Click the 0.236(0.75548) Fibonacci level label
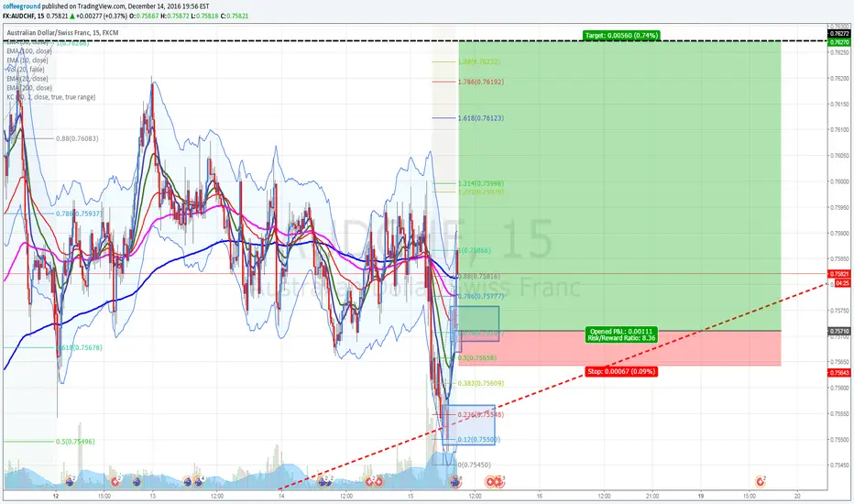This screenshot has width=854, height=504. coord(481,414)
